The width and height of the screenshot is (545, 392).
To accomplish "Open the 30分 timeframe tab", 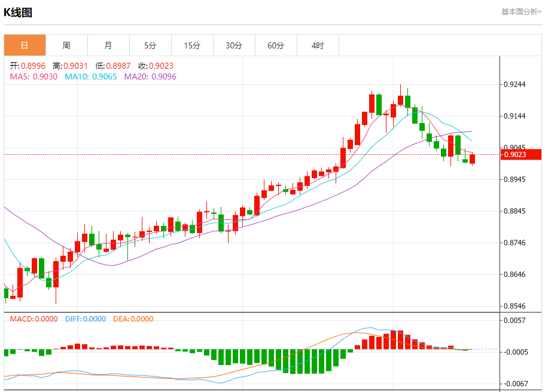I will tap(235, 45).
